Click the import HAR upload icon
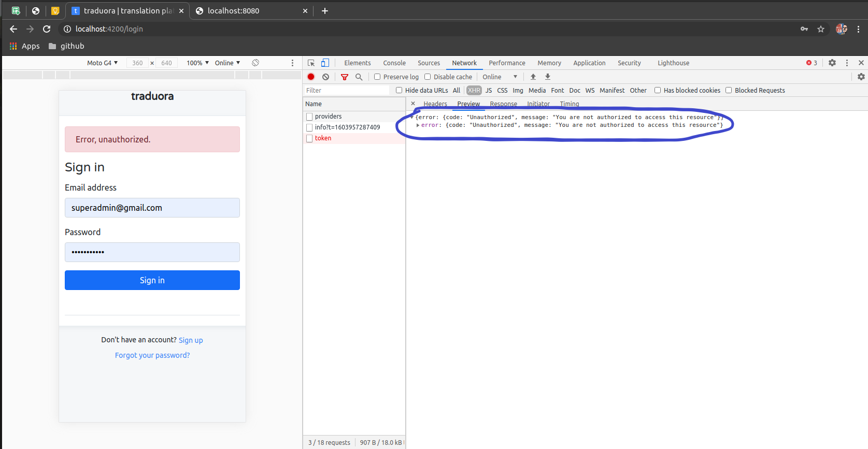 click(533, 77)
